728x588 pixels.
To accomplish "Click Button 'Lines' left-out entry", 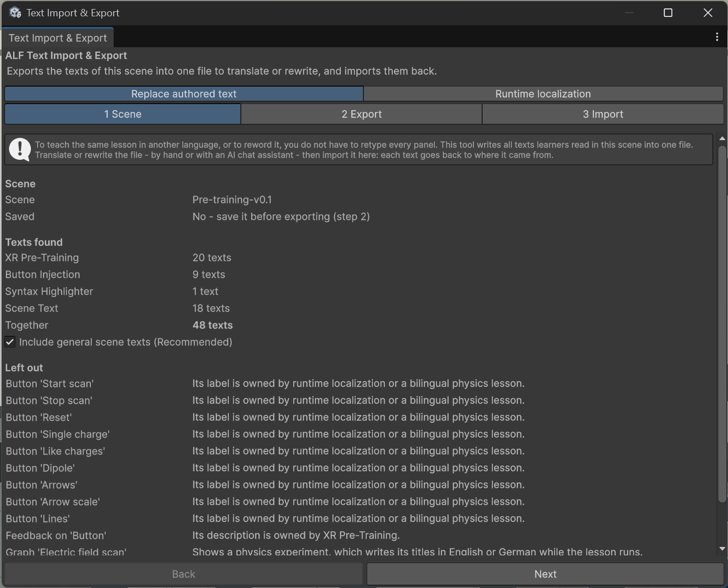I will coord(38,519).
